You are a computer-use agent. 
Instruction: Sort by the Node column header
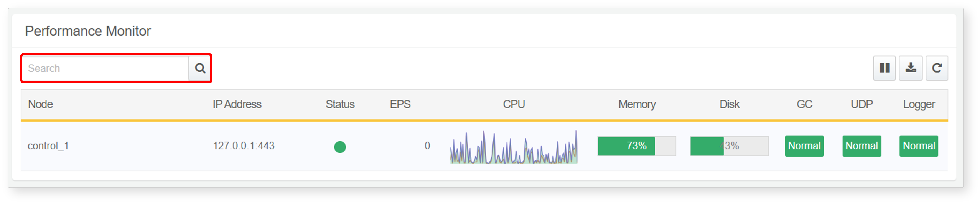coord(40,104)
